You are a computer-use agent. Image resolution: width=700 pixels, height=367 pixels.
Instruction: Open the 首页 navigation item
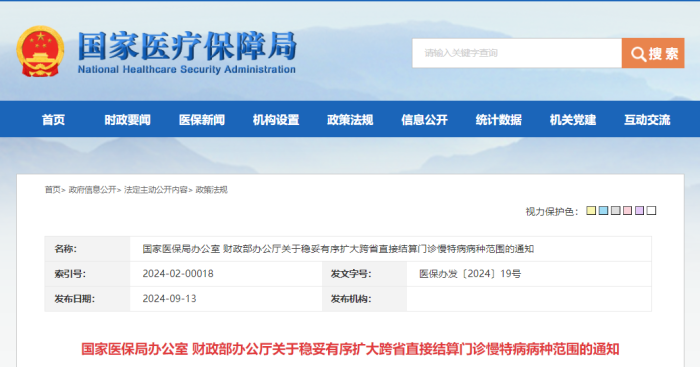click(54, 120)
